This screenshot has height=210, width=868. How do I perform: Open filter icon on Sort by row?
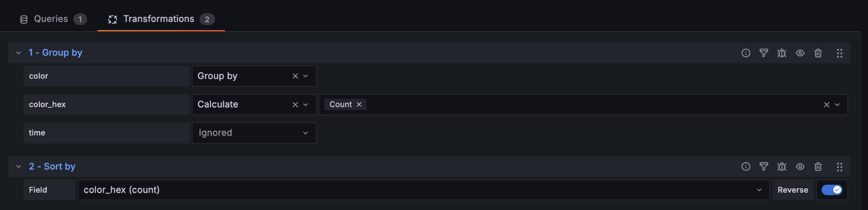click(764, 167)
